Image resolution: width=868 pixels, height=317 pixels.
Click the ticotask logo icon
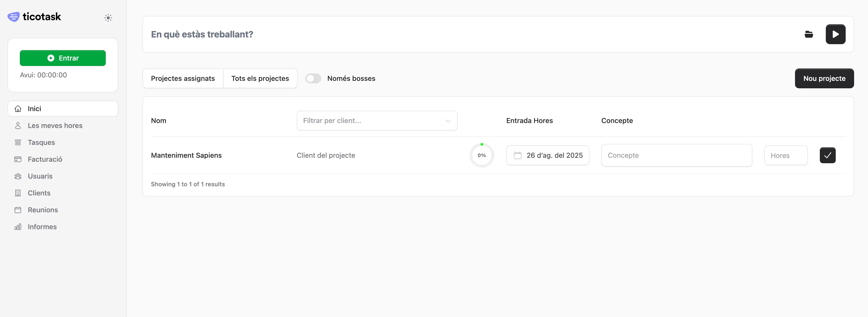[13, 17]
